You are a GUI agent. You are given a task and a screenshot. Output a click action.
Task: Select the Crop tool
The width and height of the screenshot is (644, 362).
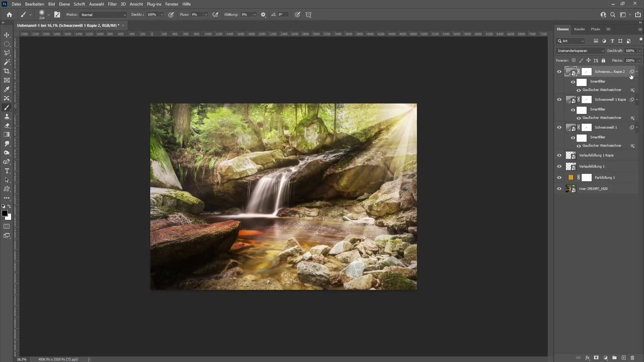pyautogui.click(x=7, y=71)
